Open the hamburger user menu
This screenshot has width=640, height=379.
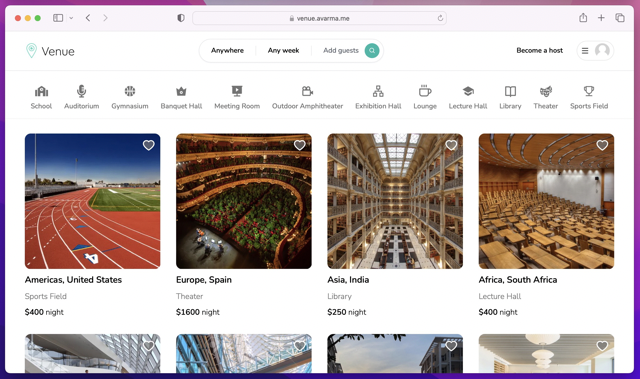click(x=585, y=51)
